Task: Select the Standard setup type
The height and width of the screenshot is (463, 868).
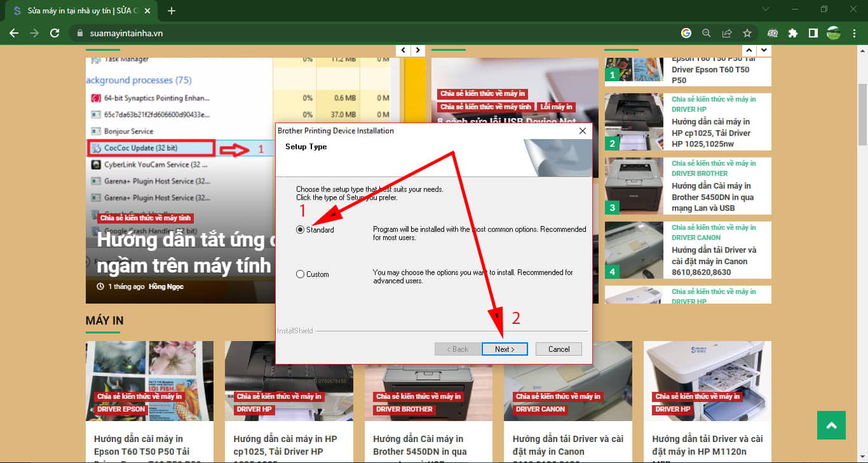Action: 301,230
